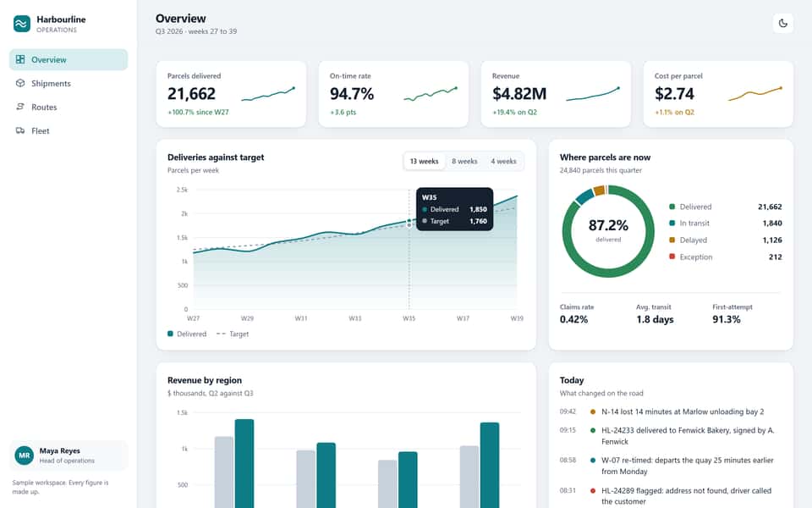
Task: Toggle dark mode with moon icon
Action: pos(783,24)
